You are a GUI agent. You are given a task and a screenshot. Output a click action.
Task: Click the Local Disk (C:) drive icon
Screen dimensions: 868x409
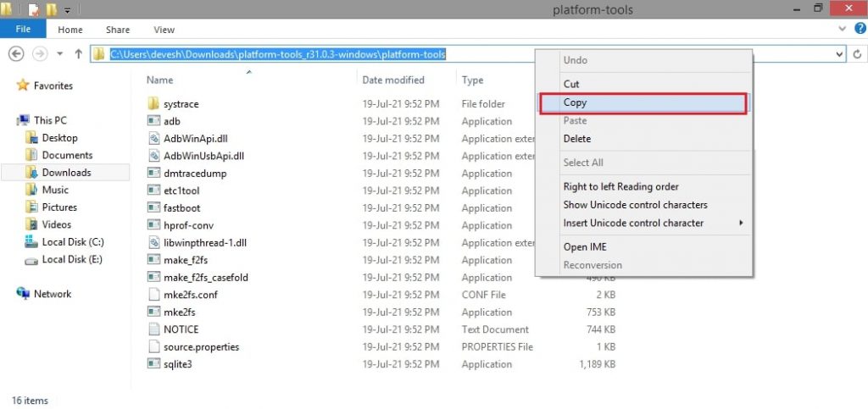coord(31,242)
